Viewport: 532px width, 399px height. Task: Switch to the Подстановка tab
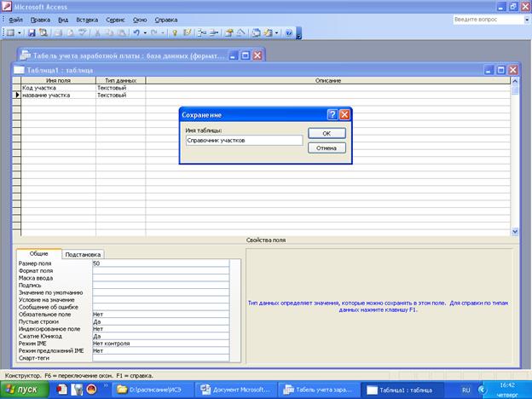(83, 253)
